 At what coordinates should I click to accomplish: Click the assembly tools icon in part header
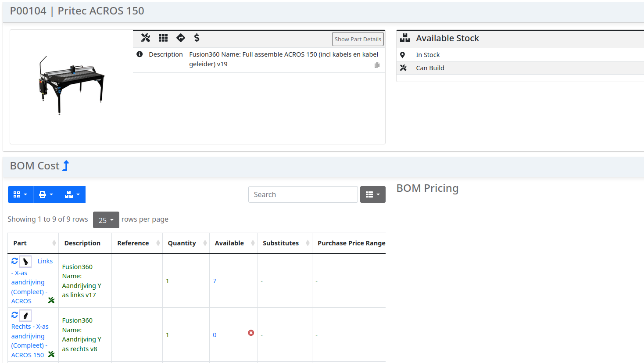(146, 38)
